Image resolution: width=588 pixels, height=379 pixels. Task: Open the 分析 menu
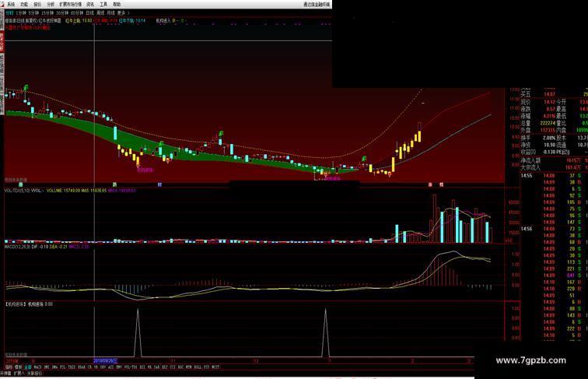51,5
